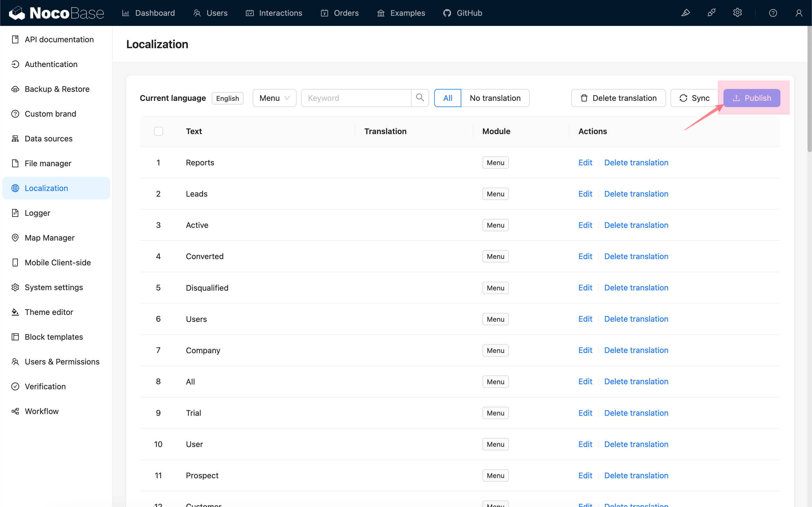This screenshot has height=507, width=812.
Task: Expand the Menu module dropdown
Action: click(274, 98)
